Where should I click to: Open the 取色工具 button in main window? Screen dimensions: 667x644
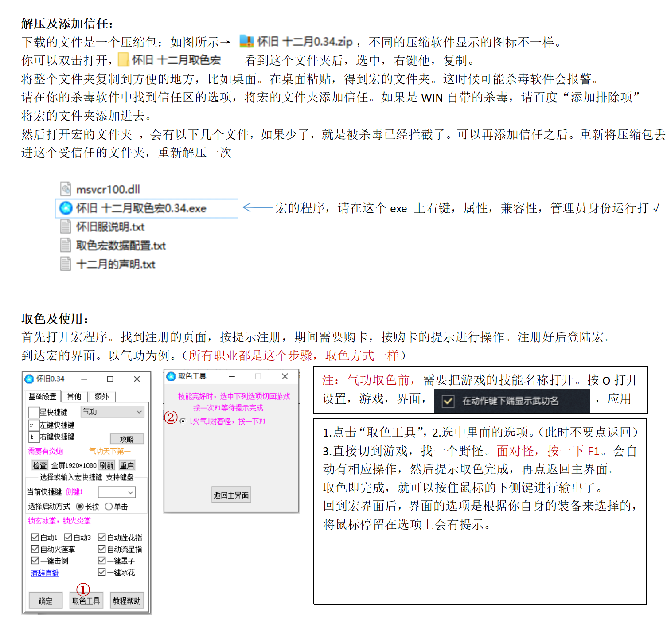[x=86, y=601]
